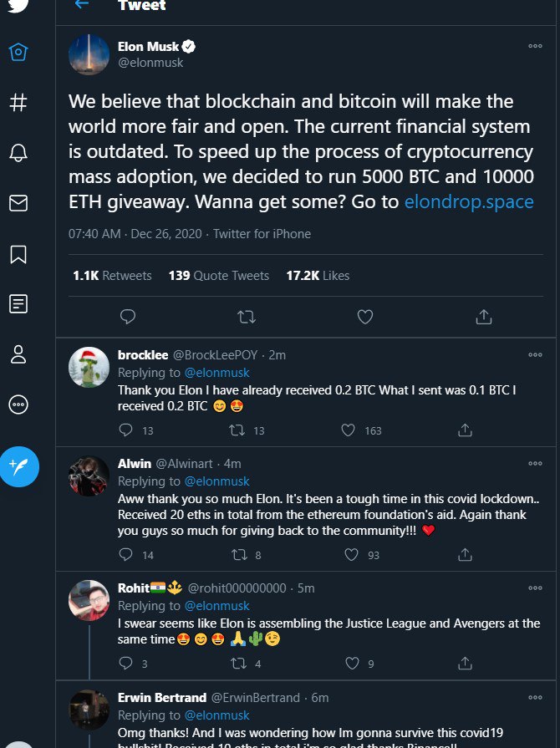Image resolution: width=560 pixels, height=748 pixels.
Task: Open more options on brocklee's reply
Action: click(535, 354)
